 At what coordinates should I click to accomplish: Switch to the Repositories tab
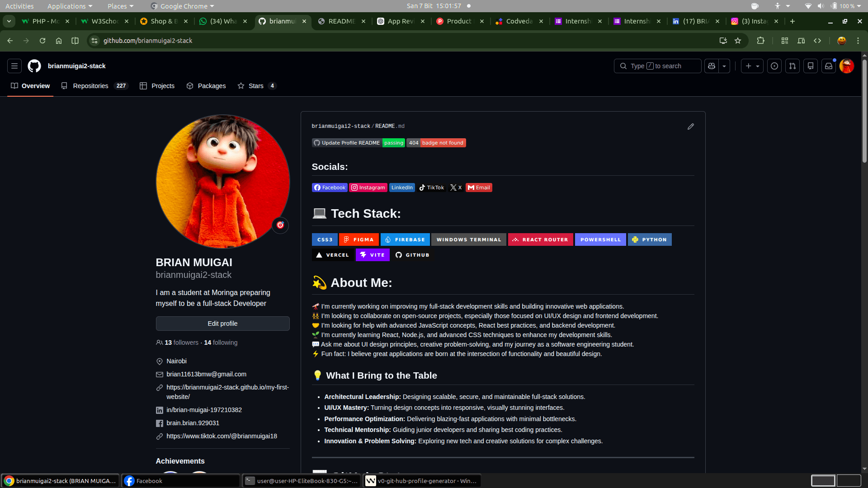point(90,86)
